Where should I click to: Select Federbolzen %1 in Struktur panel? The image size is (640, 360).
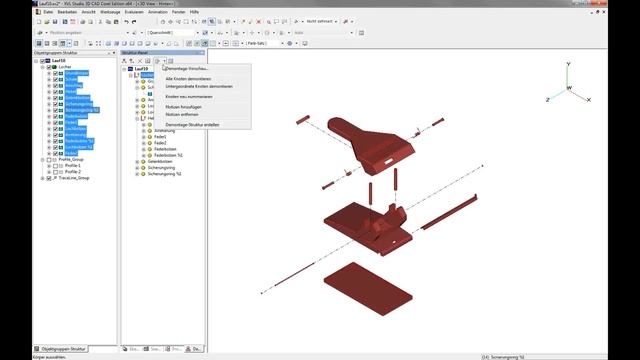168,156
